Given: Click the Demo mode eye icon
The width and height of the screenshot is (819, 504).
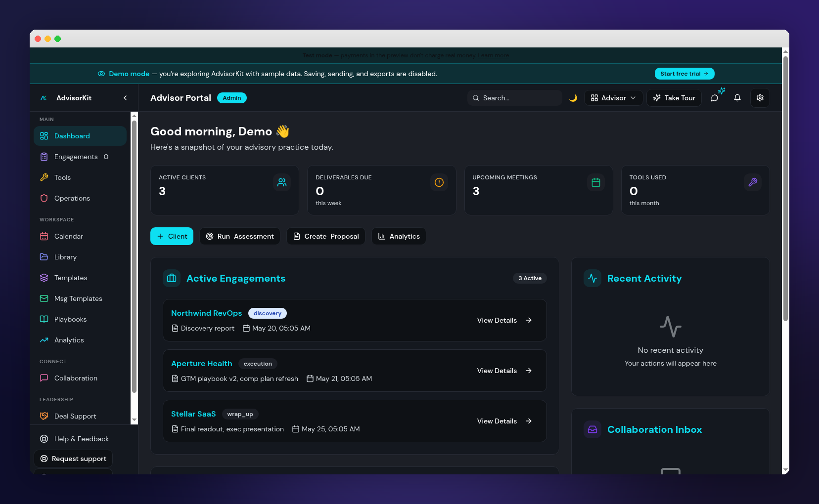Looking at the screenshot, I should (x=101, y=74).
